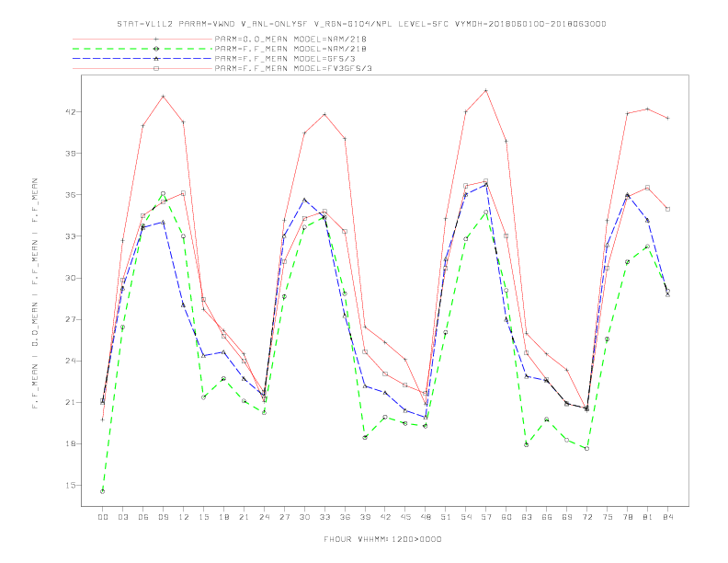The height and width of the screenshot is (563, 728).
Task: Click y-axis tick label 27
Action: tap(70, 319)
